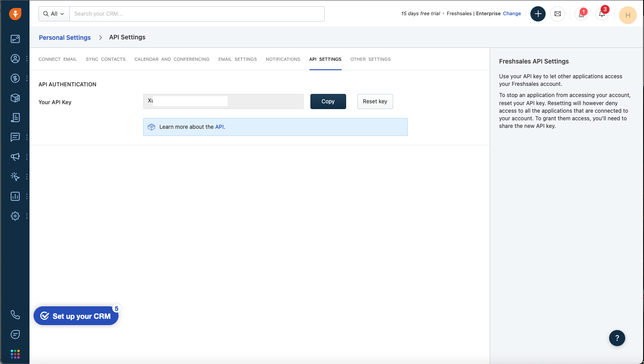
Task: Open the Freshworks app switcher grid
Action: pyautogui.click(x=15, y=354)
